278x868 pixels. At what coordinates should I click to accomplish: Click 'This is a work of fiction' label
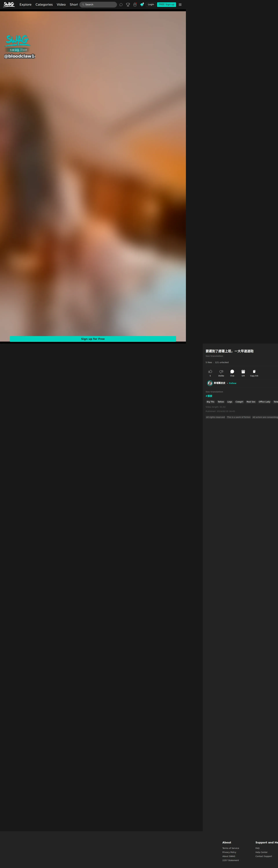point(238,418)
